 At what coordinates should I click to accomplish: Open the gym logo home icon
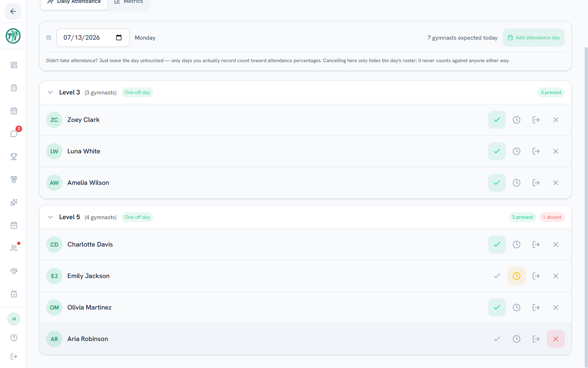(x=13, y=36)
